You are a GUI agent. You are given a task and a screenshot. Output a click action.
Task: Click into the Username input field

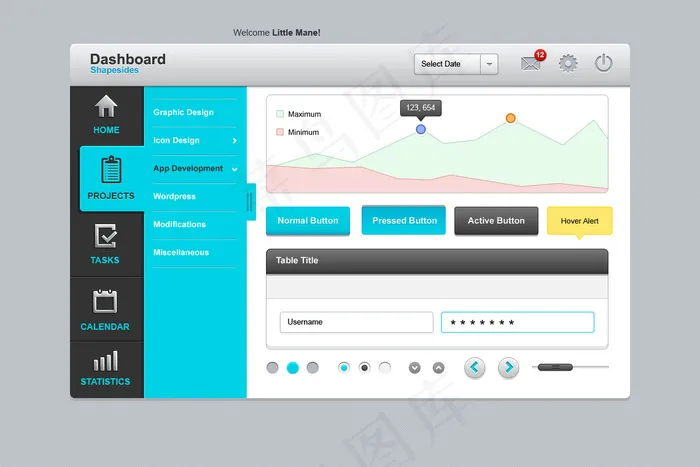tap(355, 322)
